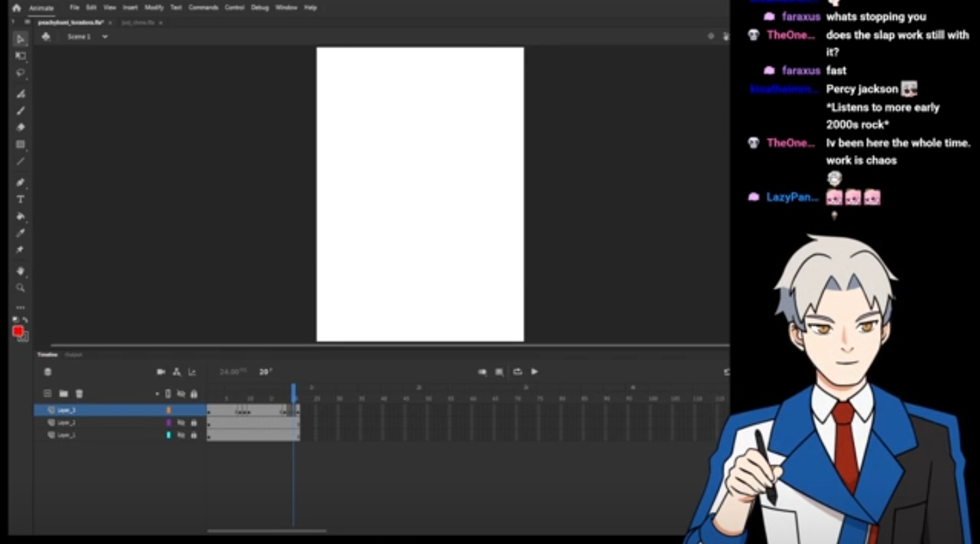The image size is (980, 544).
Task: Click the layer stack icon in the timeline panel
Action: click(48, 372)
